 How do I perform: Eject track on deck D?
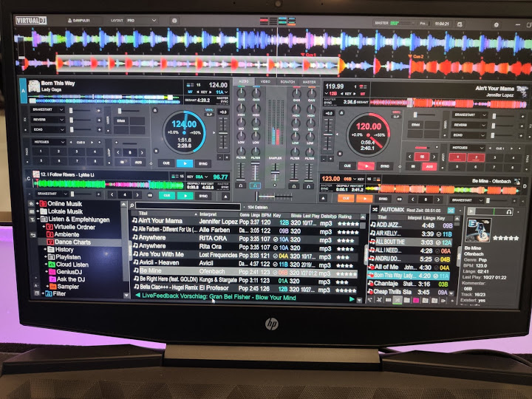click(323, 198)
